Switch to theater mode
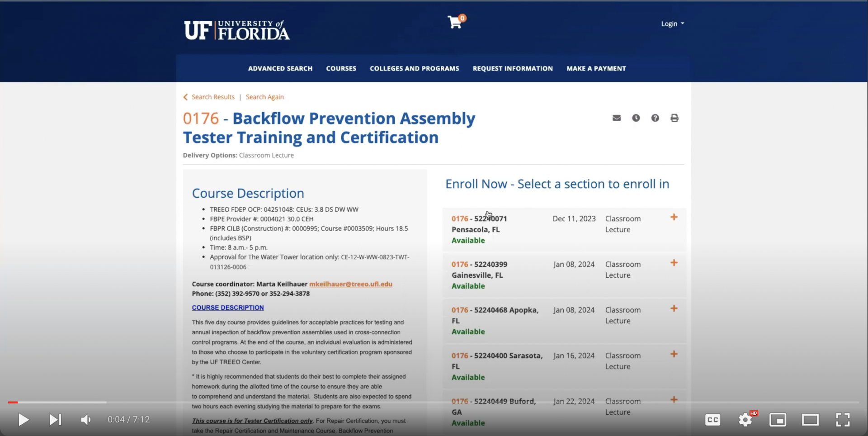The image size is (868, 436). [x=811, y=420]
